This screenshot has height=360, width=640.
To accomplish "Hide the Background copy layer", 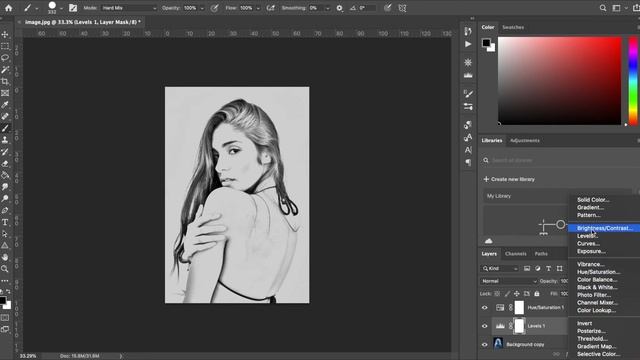I will point(484,344).
